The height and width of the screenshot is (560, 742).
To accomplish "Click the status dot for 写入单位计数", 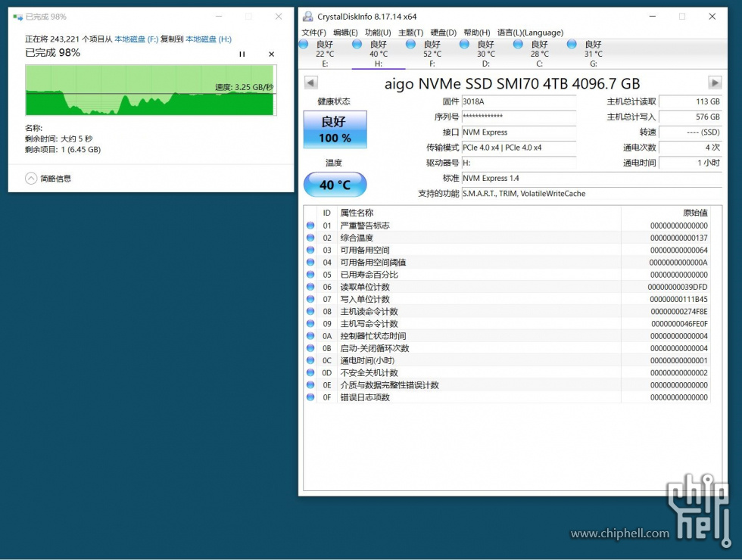I will pos(310,300).
